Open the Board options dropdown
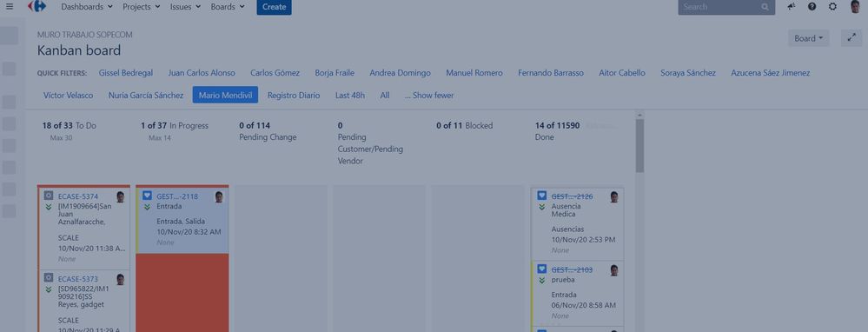Screen dimensions: 868x332 coord(809,38)
